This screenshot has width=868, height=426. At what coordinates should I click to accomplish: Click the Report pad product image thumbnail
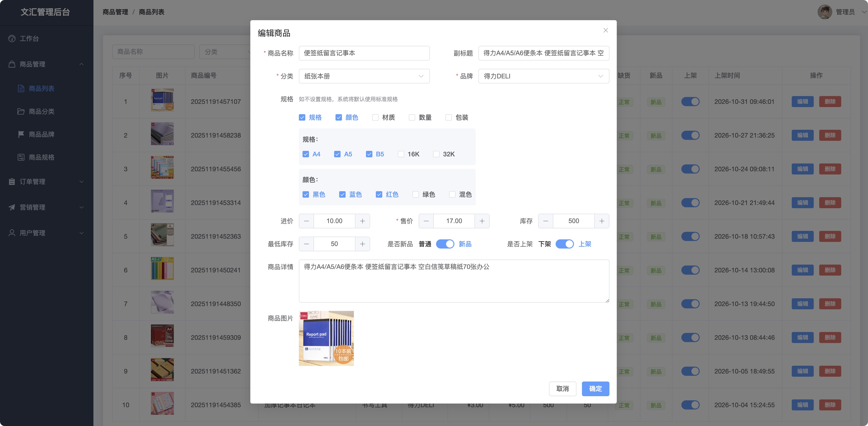pos(326,338)
